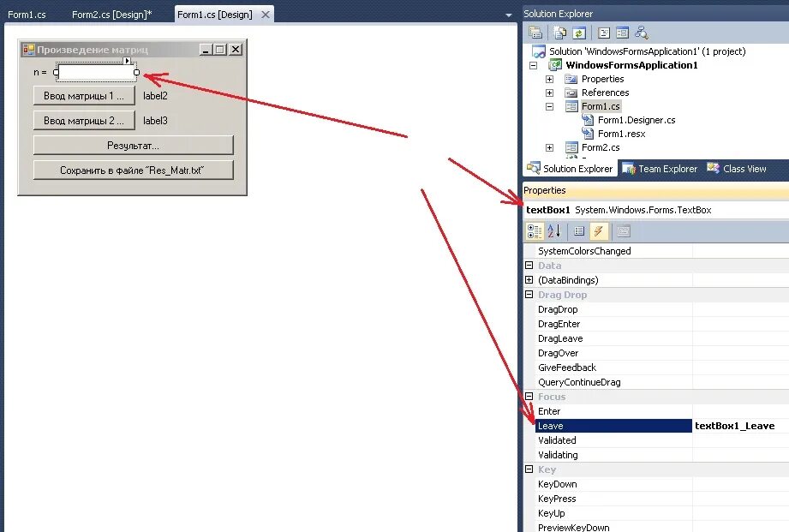Click the form title bar icon

point(28,50)
